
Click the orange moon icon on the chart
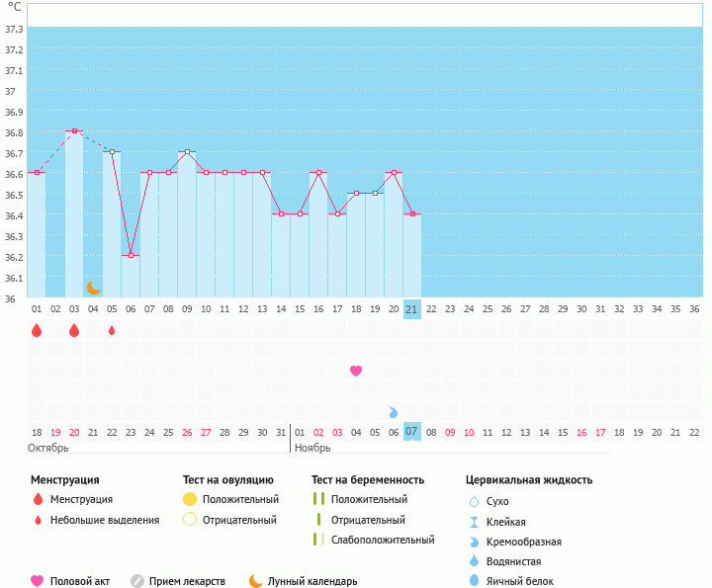click(94, 288)
